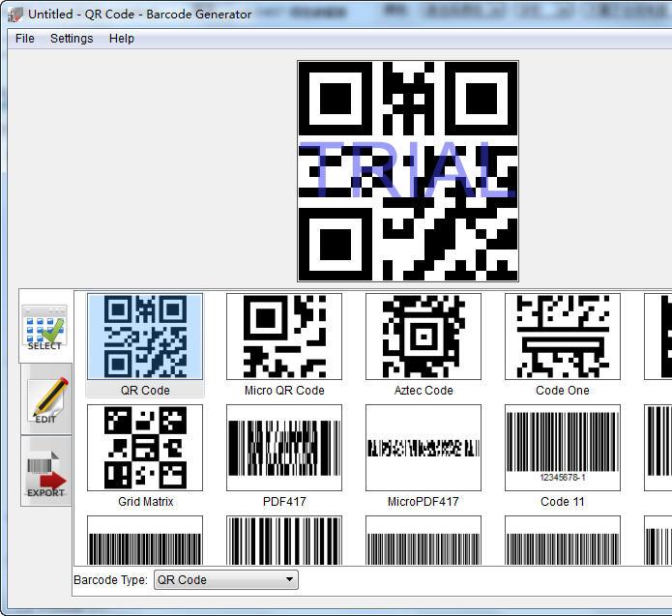This screenshot has height=616, width=672.
Task: Click the 'QR Code' label under thumbnail
Action: tap(145, 390)
